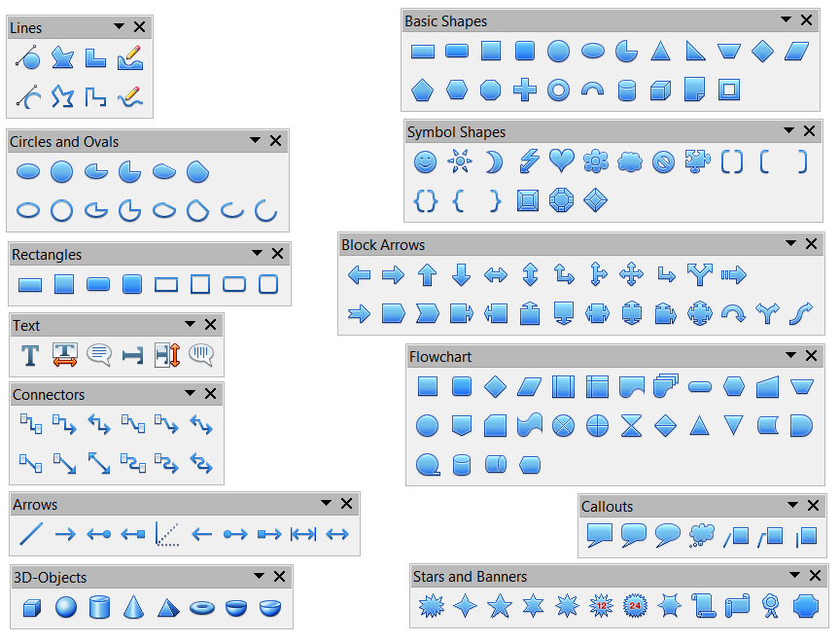Select the cloud callout shape
Viewport: 840px width, 642px height.
coord(701,535)
